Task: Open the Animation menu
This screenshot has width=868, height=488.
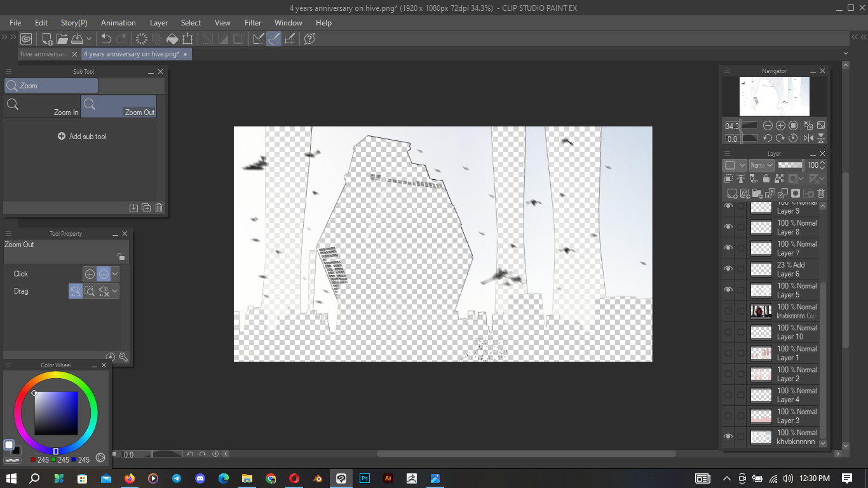Action: [118, 23]
